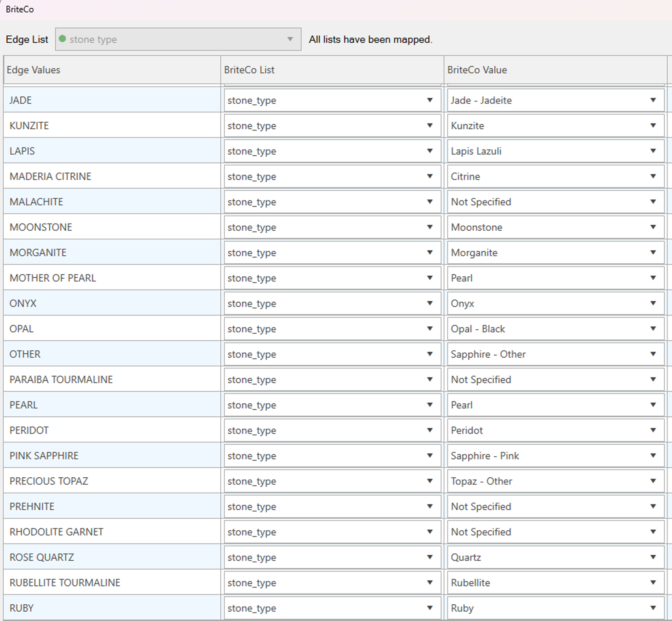Click the BriteCo List column header
Image resolution: width=672 pixels, height=621 pixels.
coord(332,70)
